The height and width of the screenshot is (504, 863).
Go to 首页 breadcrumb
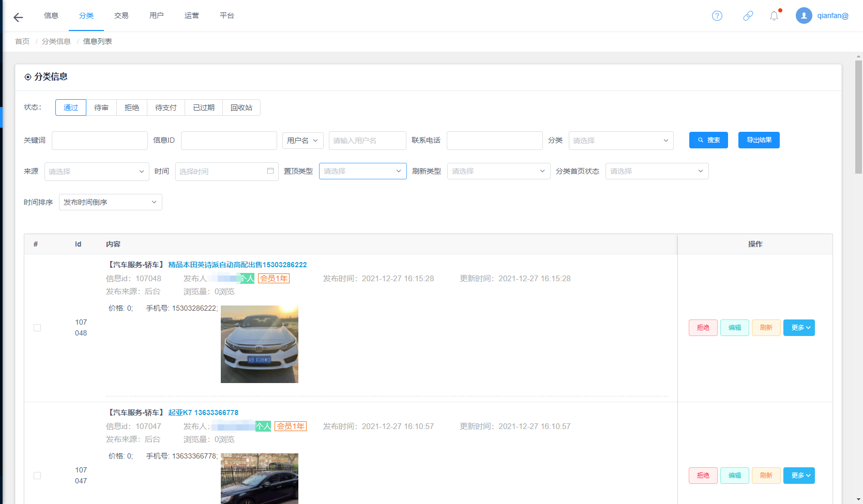(22, 41)
